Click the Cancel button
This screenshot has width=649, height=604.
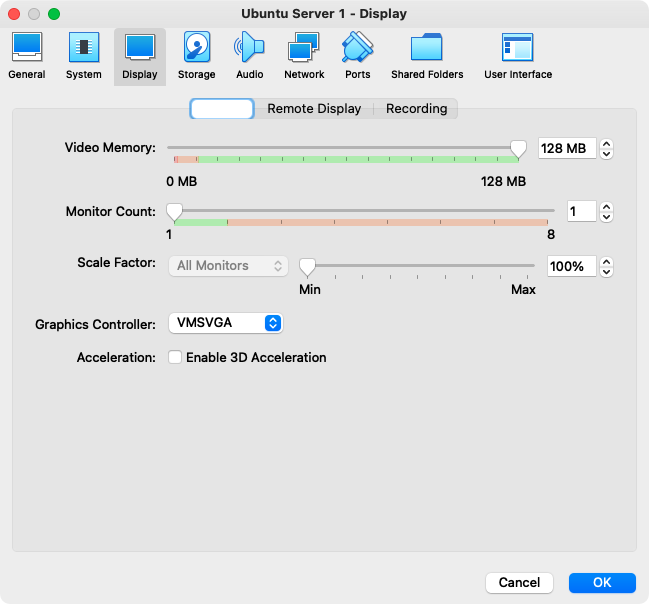(x=519, y=582)
